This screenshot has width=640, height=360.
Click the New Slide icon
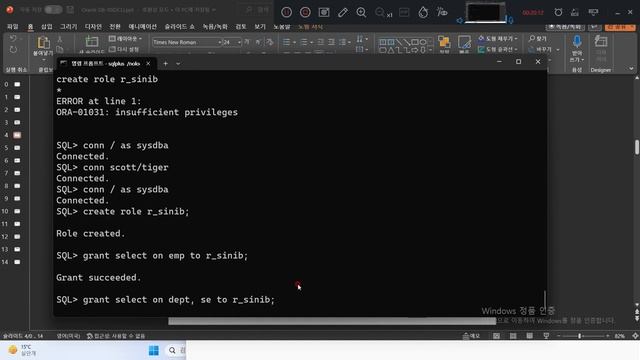click(92, 41)
